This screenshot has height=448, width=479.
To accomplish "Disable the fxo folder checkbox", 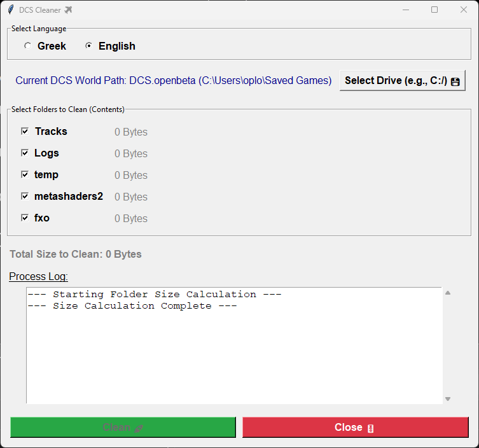I will (25, 218).
